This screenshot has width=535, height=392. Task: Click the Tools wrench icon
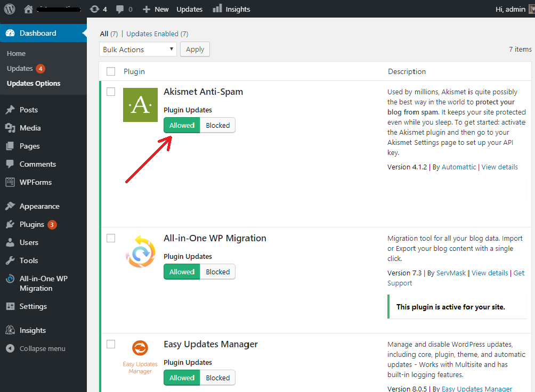(x=10, y=260)
